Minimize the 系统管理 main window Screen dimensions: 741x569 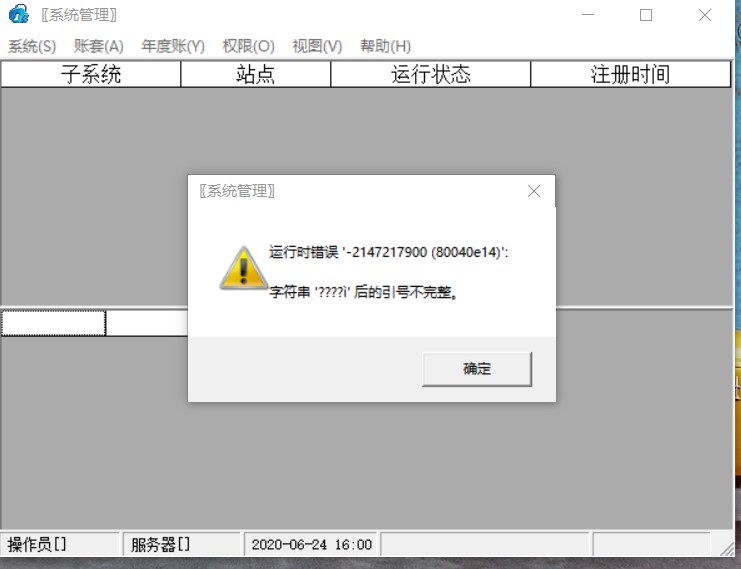coord(588,15)
